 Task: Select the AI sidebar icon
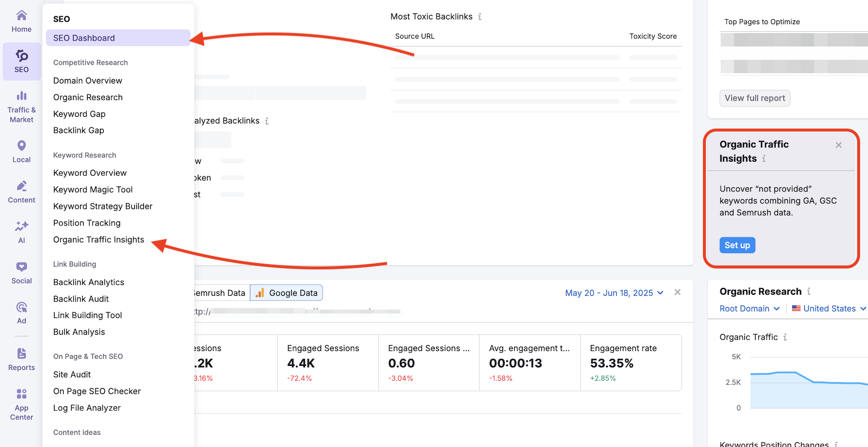point(21,231)
